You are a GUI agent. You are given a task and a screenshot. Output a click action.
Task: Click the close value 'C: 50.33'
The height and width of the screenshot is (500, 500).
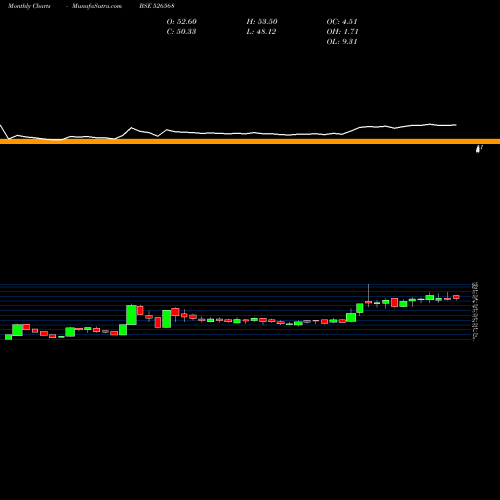(x=181, y=32)
